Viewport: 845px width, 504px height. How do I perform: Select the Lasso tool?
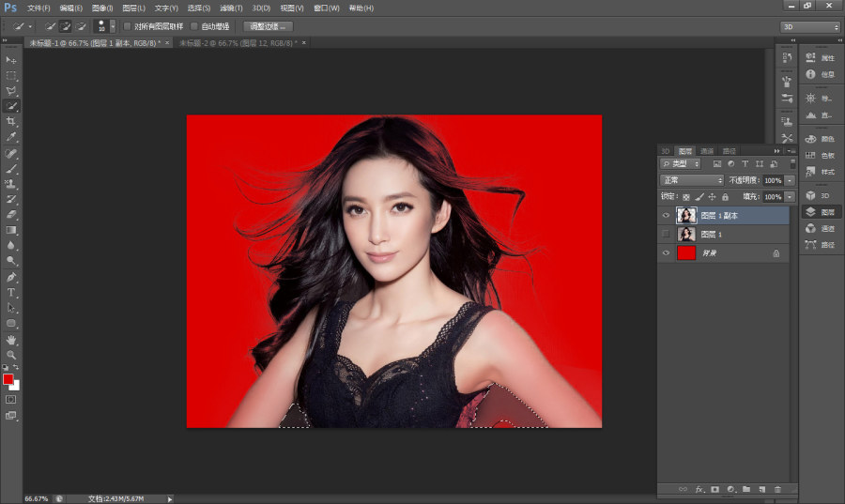coord(10,91)
